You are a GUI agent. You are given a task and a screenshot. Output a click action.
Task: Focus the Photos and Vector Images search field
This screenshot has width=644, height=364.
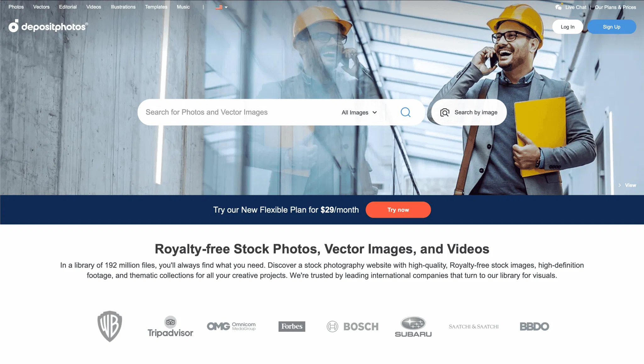(239, 112)
